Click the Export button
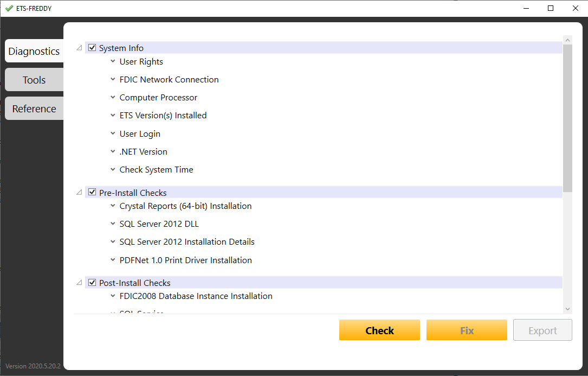The image size is (588, 376). pyautogui.click(x=542, y=330)
